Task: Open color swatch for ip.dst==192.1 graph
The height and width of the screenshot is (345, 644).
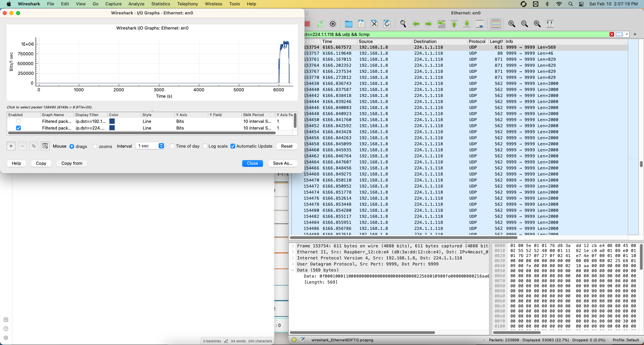Action: 112,121
